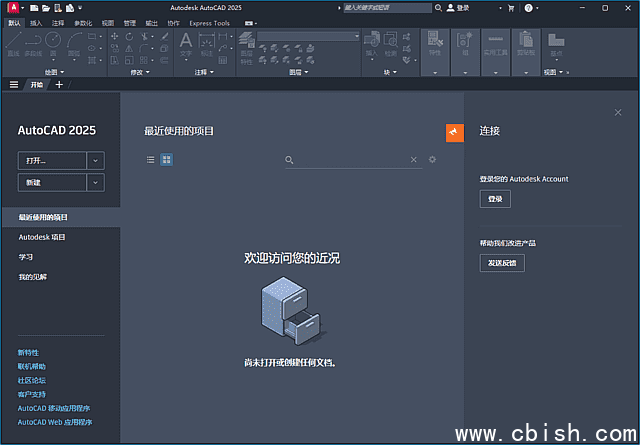Select the Polyline (多段线) tool

click(x=33, y=44)
